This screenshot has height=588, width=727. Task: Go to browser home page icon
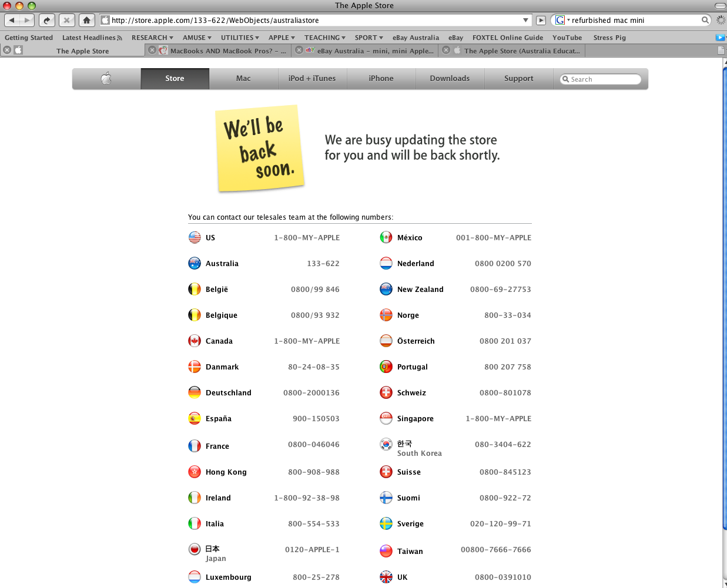click(x=86, y=20)
